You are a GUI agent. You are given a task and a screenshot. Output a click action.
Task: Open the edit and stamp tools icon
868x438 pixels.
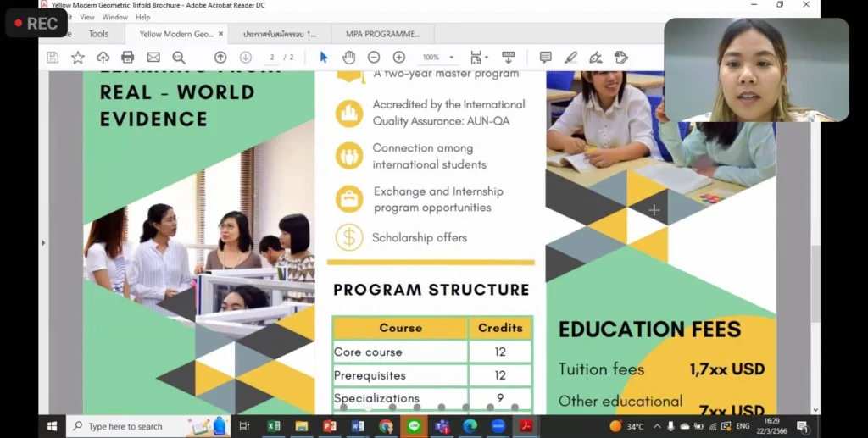tap(621, 57)
